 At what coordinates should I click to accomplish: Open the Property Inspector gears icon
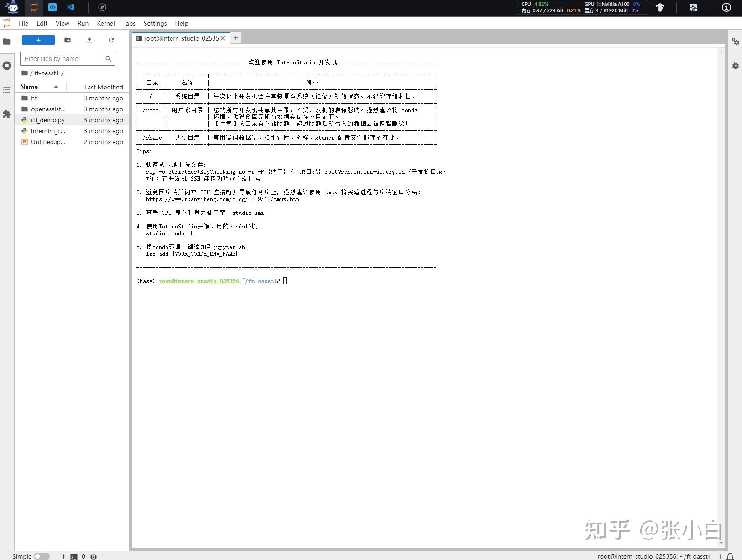coord(736,41)
